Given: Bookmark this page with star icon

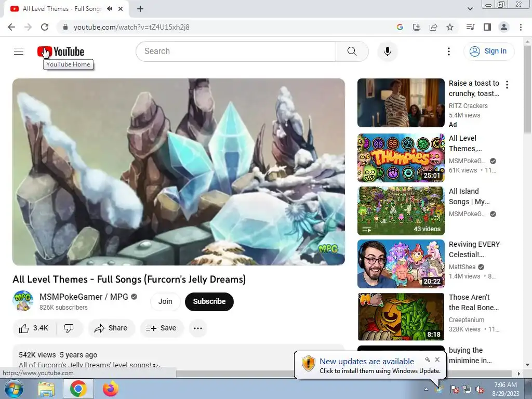Looking at the screenshot, I should (x=450, y=27).
